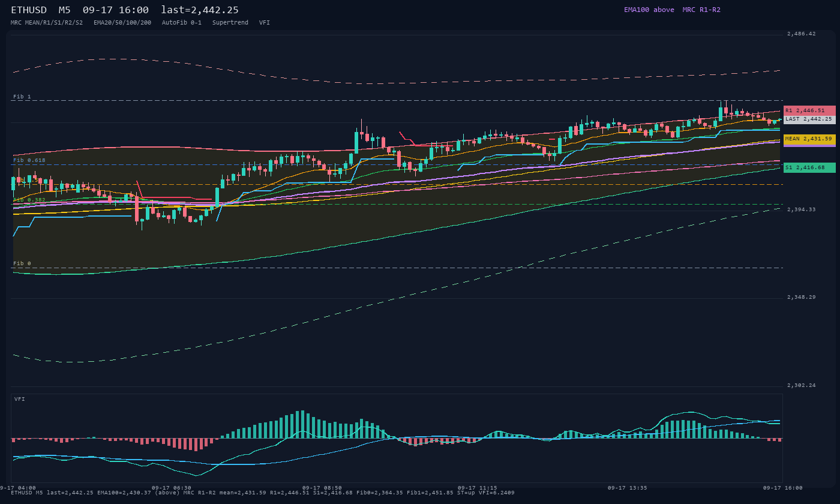The image size is (840, 504).
Task: Select the "09-17 06:30" time axis label
Action: tap(172, 488)
